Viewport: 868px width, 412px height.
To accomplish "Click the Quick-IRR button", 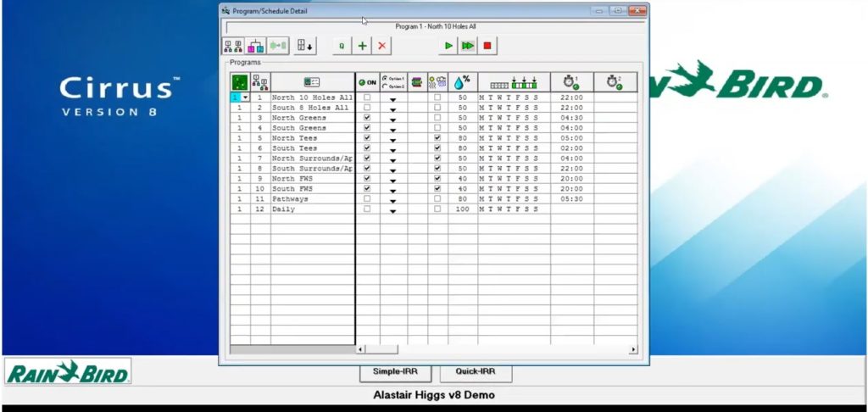I will pyautogui.click(x=476, y=371).
